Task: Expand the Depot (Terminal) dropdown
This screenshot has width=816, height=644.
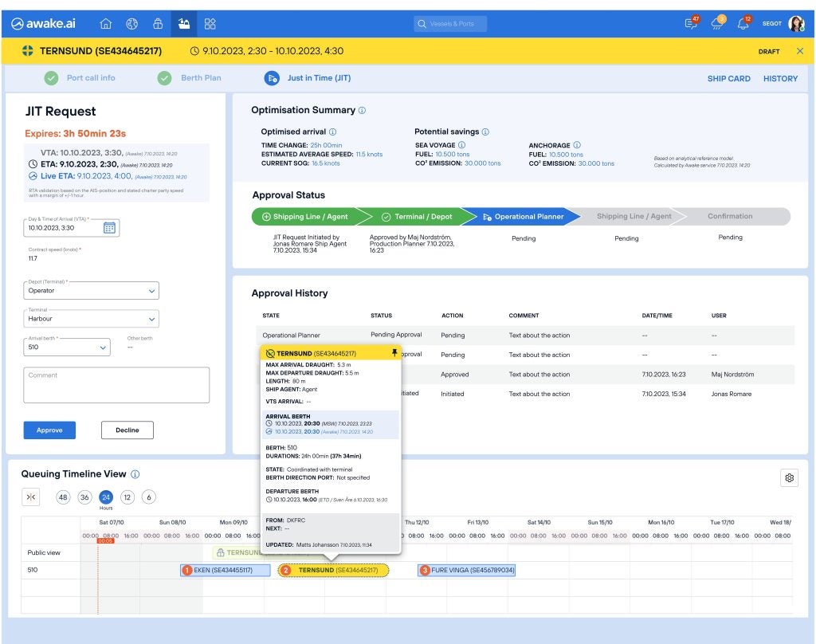Action: pyautogui.click(x=91, y=291)
